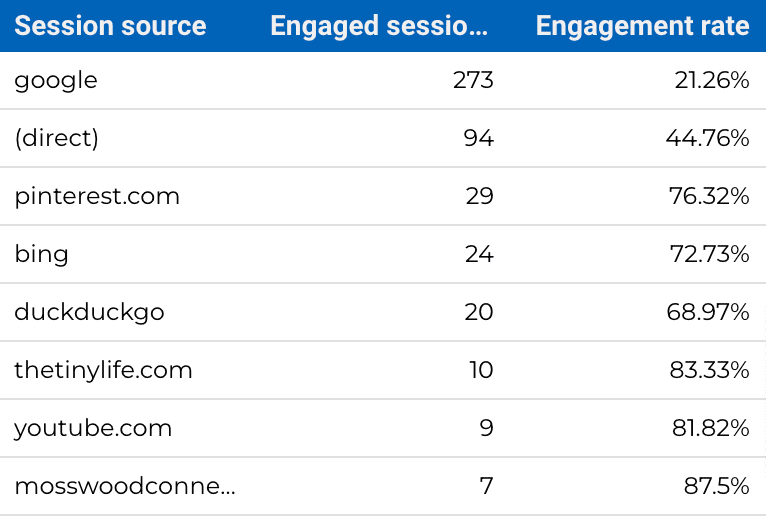Click the 21.26% engagement rate cell
Viewport: 766px width, 516px height.
[x=712, y=80]
